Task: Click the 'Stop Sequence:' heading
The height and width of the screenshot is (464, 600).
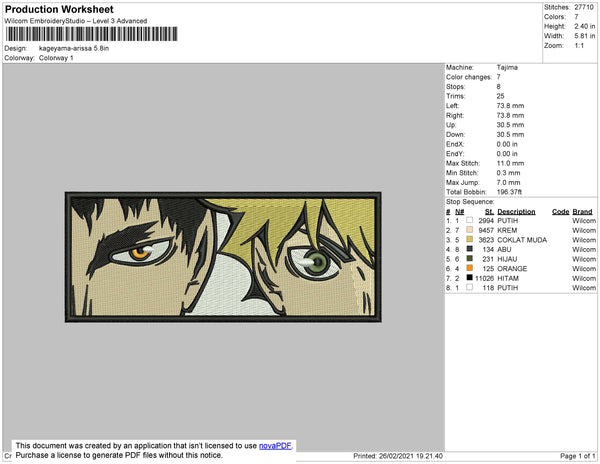Action: pyautogui.click(x=470, y=202)
